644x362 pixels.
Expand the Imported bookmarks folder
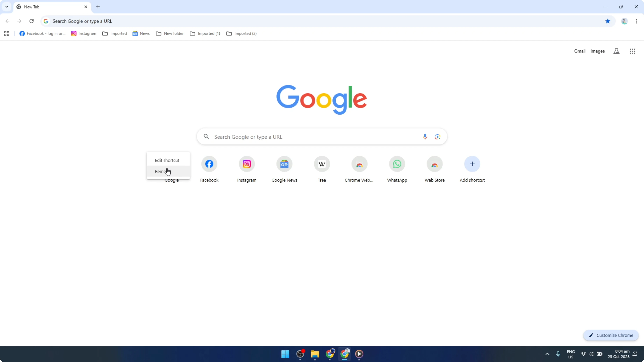pos(114,33)
